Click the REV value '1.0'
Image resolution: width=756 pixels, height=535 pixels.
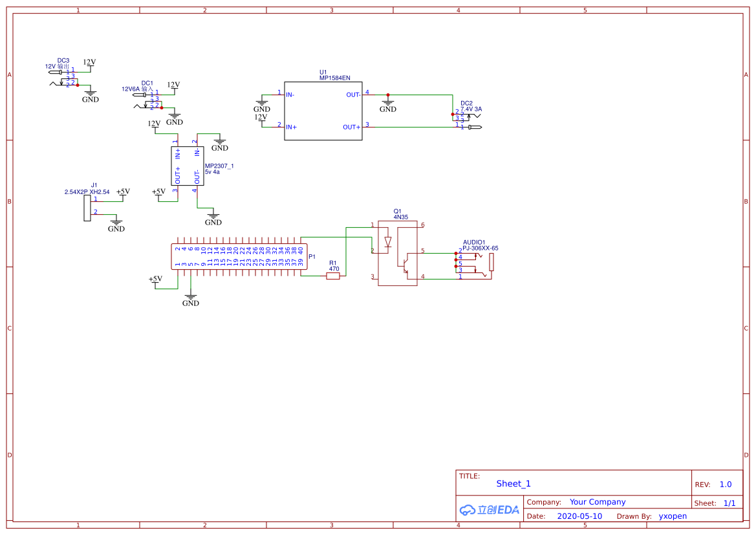pyautogui.click(x=726, y=485)
